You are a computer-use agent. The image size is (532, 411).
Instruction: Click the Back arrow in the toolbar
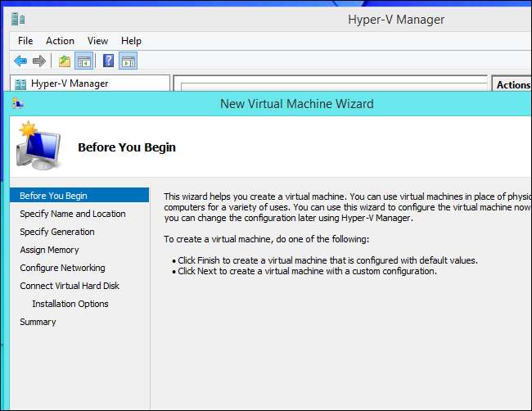[x=20, y=61]
